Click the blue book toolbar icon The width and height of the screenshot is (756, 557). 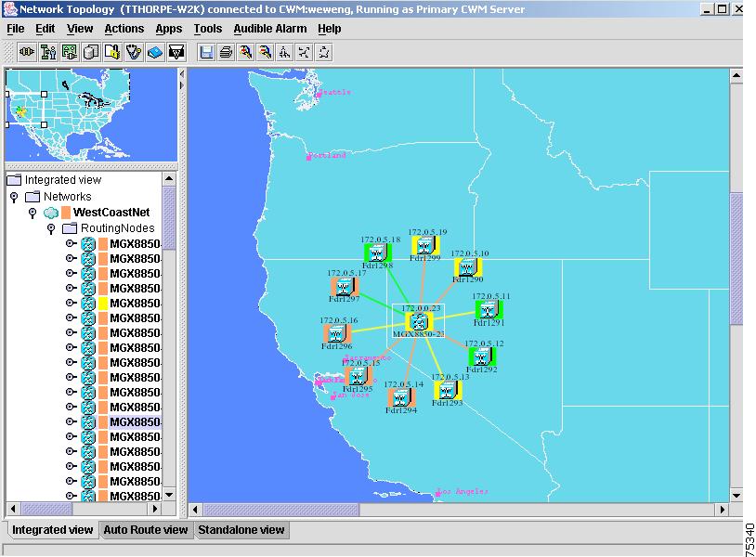(x=155, y=52)
